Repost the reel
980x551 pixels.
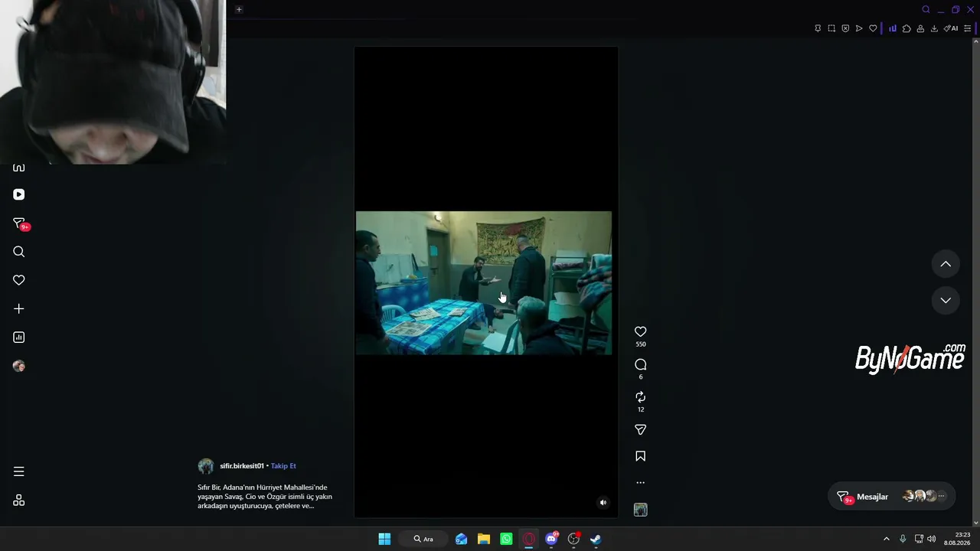[x=641, y=397]
